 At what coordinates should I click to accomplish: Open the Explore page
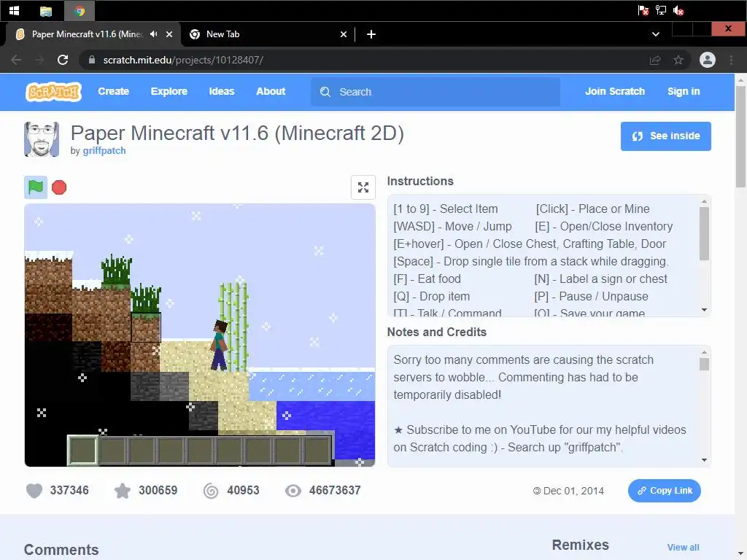point(169,91)
